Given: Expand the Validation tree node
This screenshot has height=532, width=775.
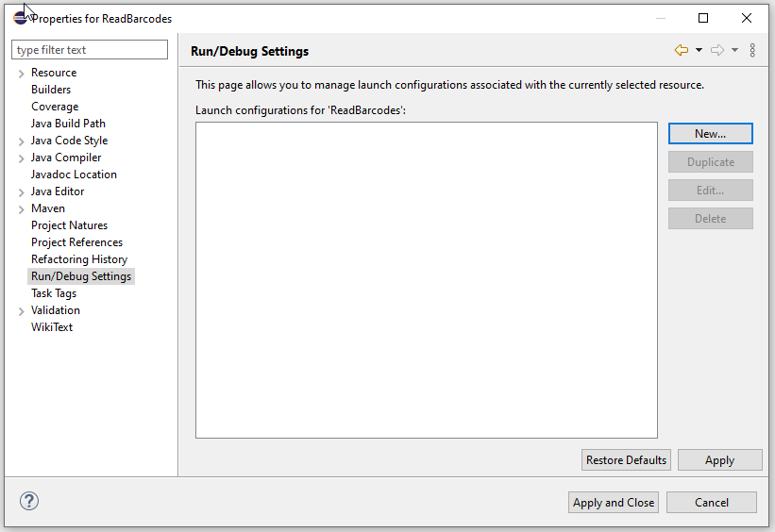Looking at the screenshot, I should click(x=21, y=311).
